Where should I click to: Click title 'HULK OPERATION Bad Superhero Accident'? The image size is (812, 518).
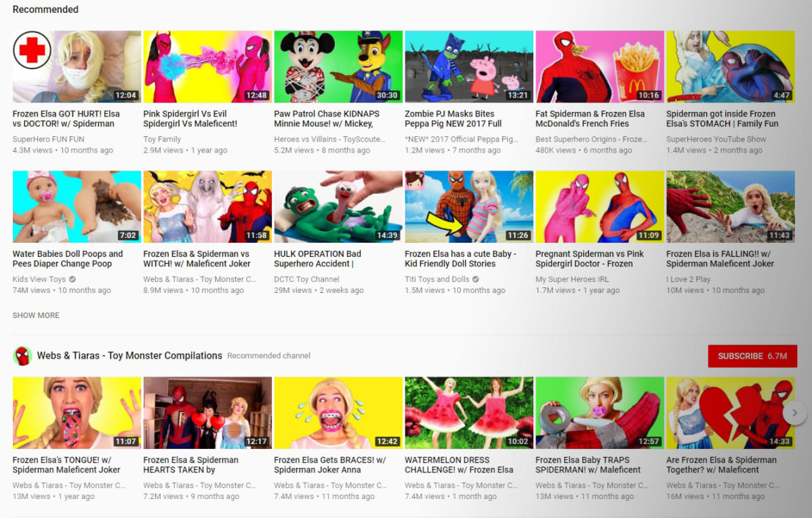click(x=317, y=258)
